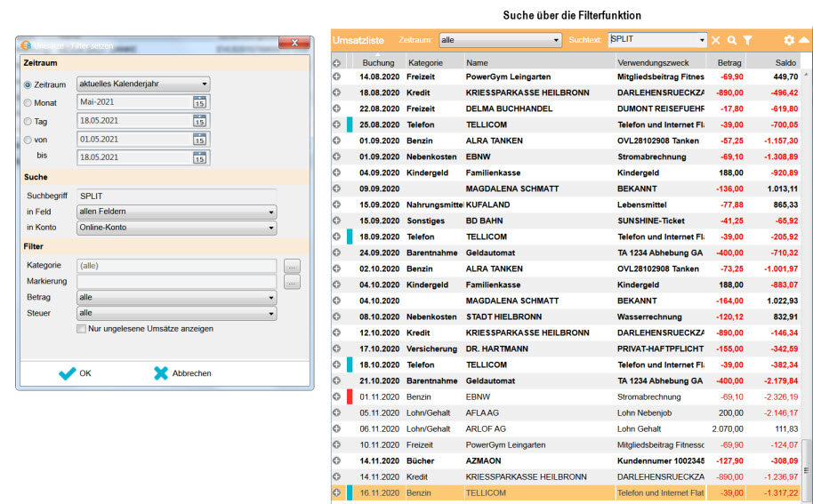Browse markers via Markierung ellipsis button
Image resolution: width=813 pixels, height=504 pixels.
tap(292, 283)
